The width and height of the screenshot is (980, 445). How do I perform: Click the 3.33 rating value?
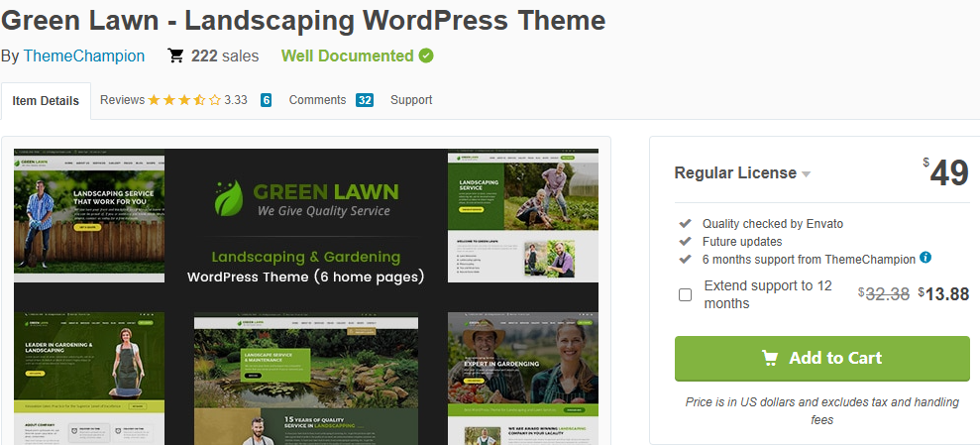pos(236,100)
